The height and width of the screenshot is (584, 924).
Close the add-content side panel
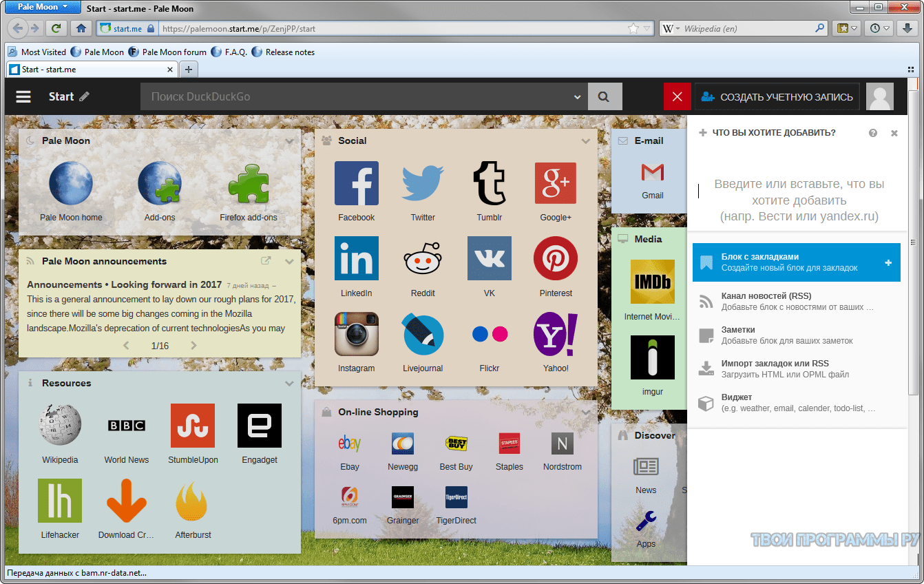click(894, 133)
